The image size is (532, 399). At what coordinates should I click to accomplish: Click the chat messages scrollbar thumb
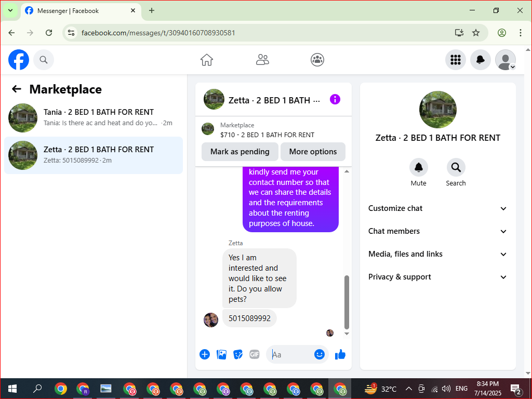pyautogui.click(x=347, y=302)
